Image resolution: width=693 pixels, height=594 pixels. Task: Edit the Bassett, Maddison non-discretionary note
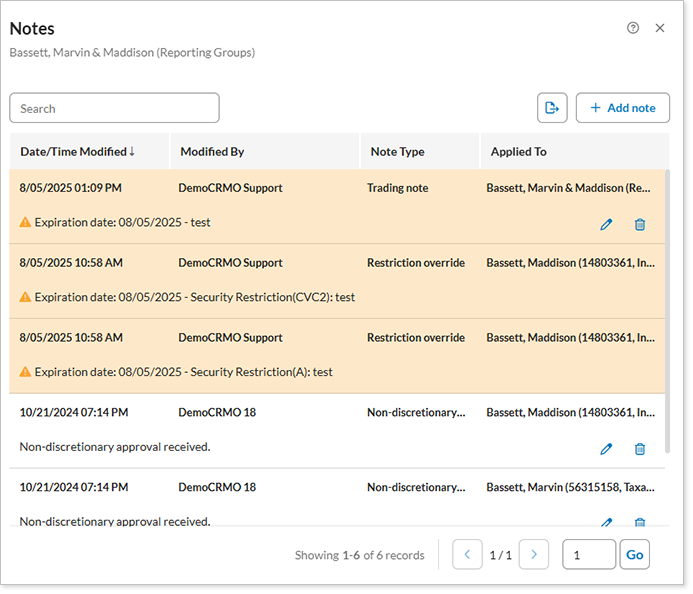point(606,449)
